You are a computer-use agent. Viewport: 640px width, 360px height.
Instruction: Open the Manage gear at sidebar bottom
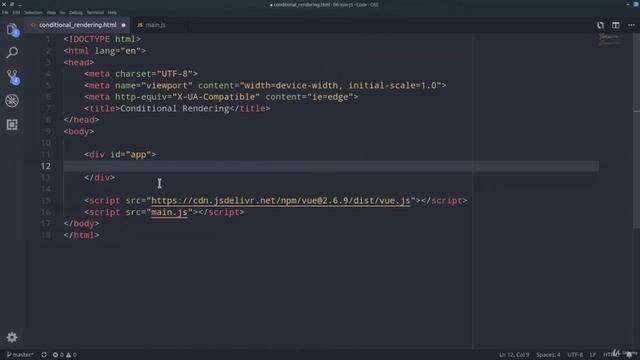(x=12, y=337)
